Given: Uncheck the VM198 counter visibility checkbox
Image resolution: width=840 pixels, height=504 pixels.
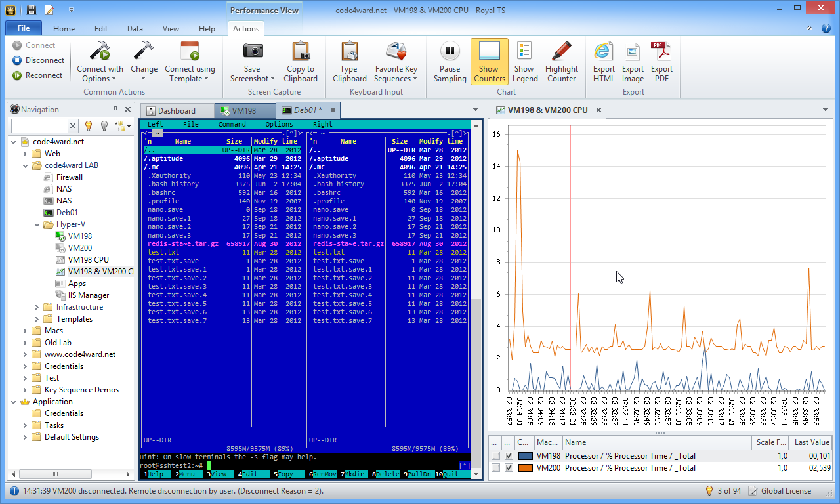Looking at the screenshot, I should tap(509, 456).
